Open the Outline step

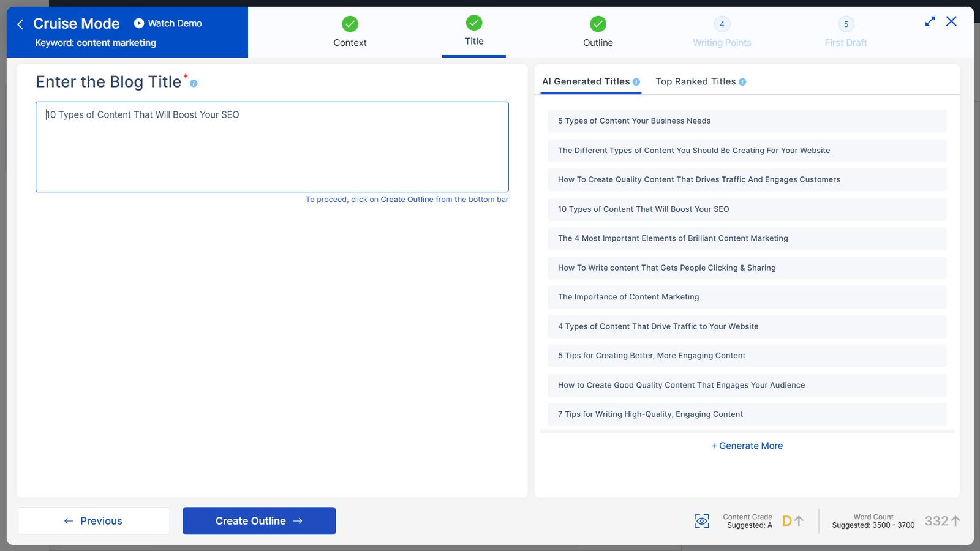598,32
